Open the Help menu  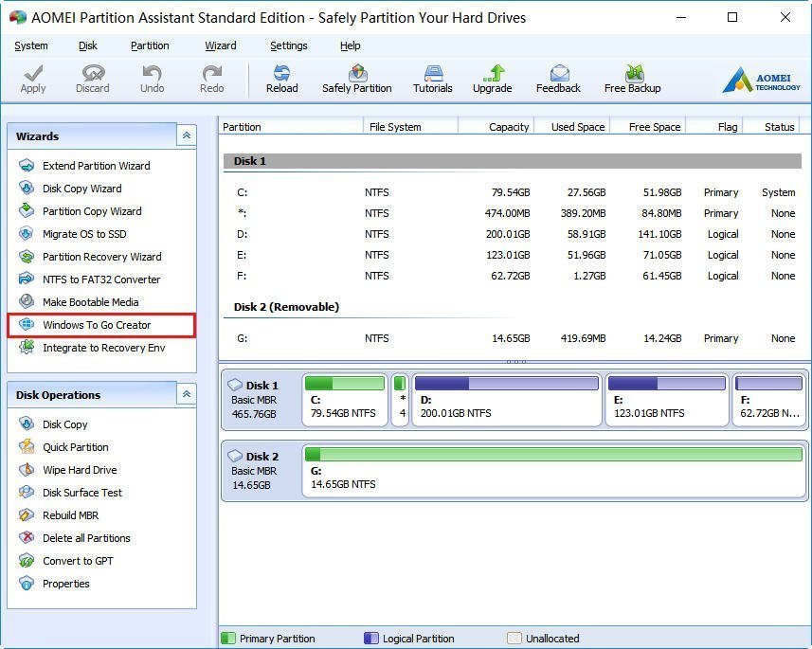(x=350, y=45)
